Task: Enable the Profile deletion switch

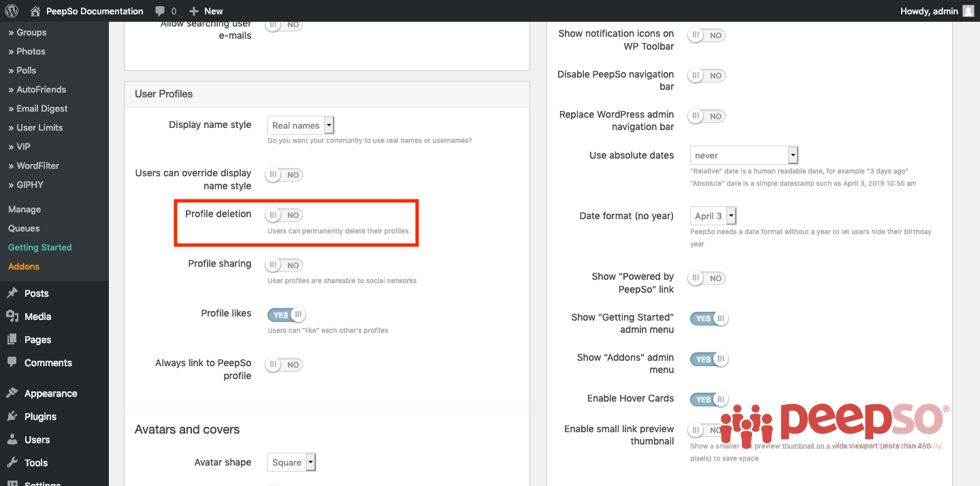Action: pos(284,215)
